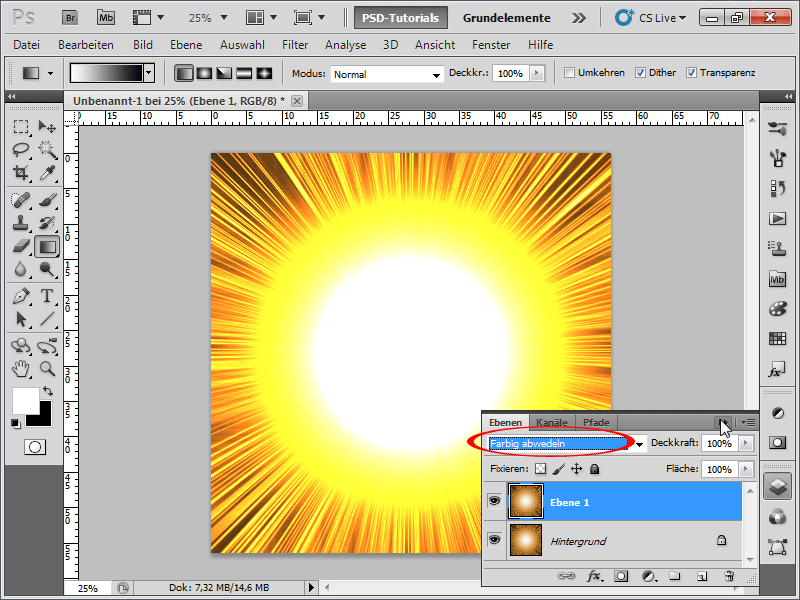This screenshot has height=600, width=800.
Task: Lock transparent pixels in Fixieren
Action: pyautogui.click(x=540, y=468)
